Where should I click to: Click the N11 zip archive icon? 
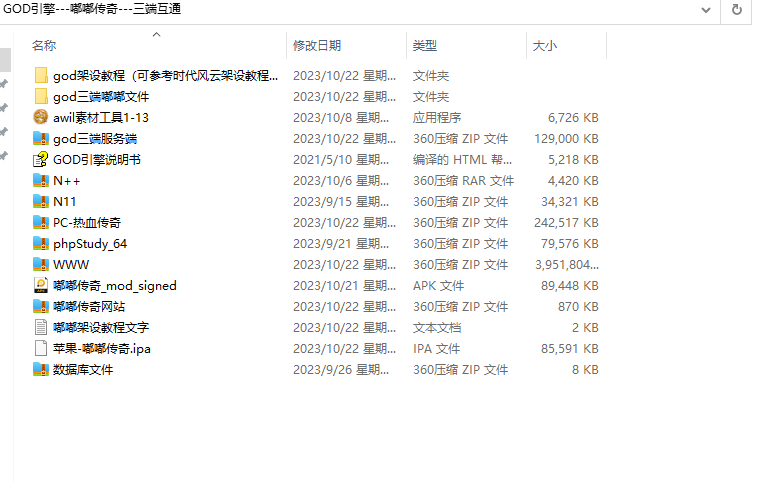pos(41,201)
